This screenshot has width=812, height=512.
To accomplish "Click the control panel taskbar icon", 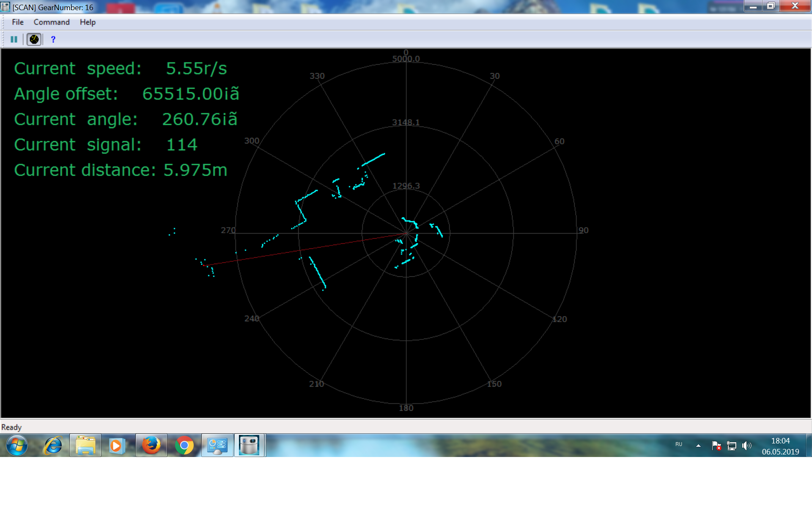I will tap(217, 445).
